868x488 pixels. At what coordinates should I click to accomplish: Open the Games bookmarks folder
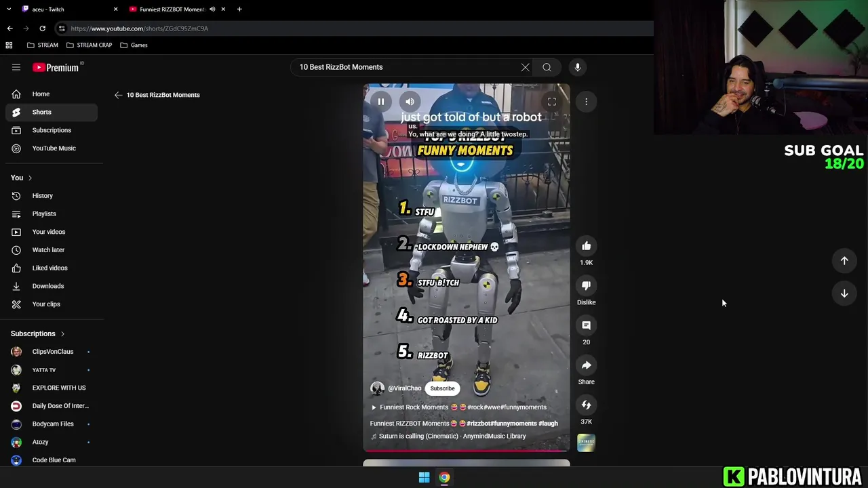pyautogui.click(x=134, y=45)
